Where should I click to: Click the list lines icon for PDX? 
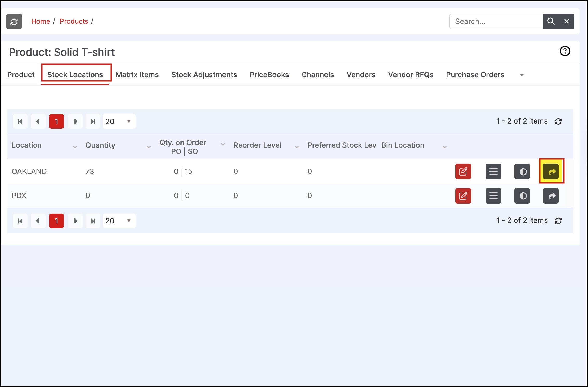493,196
